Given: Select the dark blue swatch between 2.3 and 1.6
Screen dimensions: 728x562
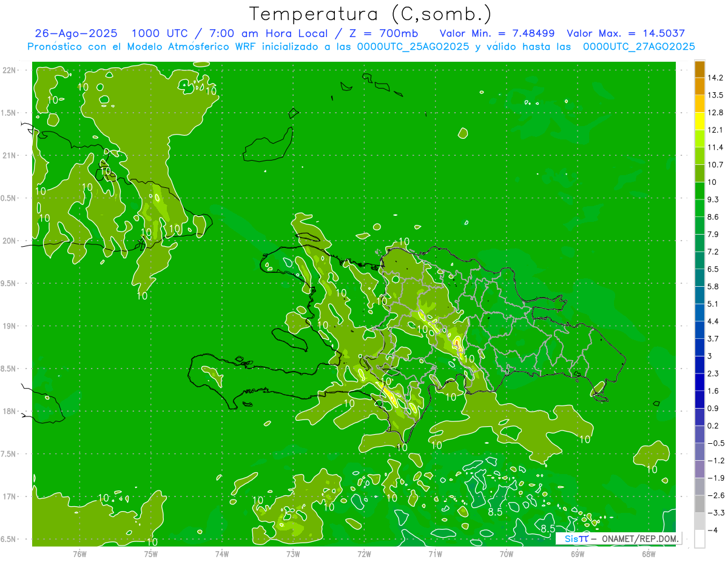Looking at the screenshot, I should (699, 383).
